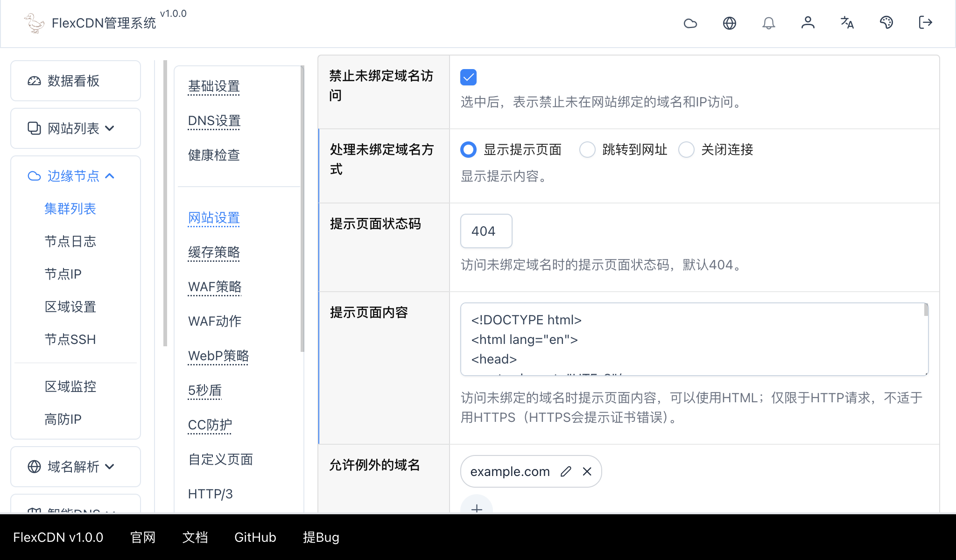Screen dimensions: 956x560
Task: Edit the 404 status code field
Action: [x=486, y=231]
